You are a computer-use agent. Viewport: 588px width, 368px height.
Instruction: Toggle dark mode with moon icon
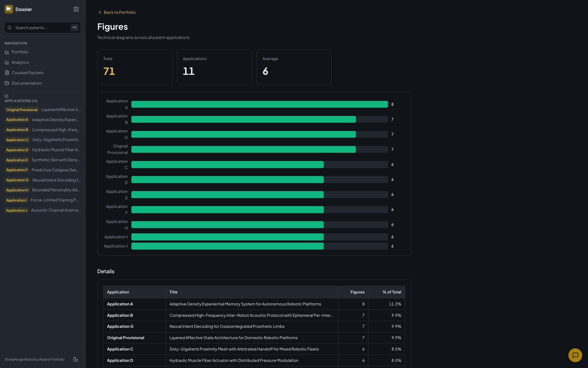(x=76, y=360)
